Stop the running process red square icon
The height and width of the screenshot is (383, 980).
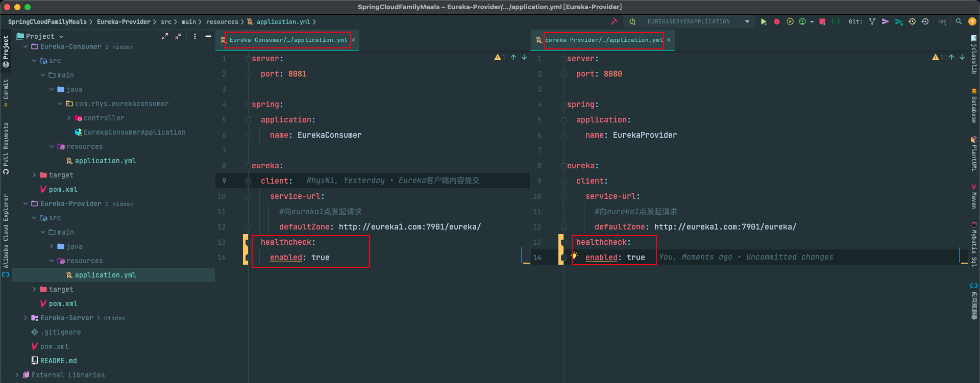click(x=822, y=21)
